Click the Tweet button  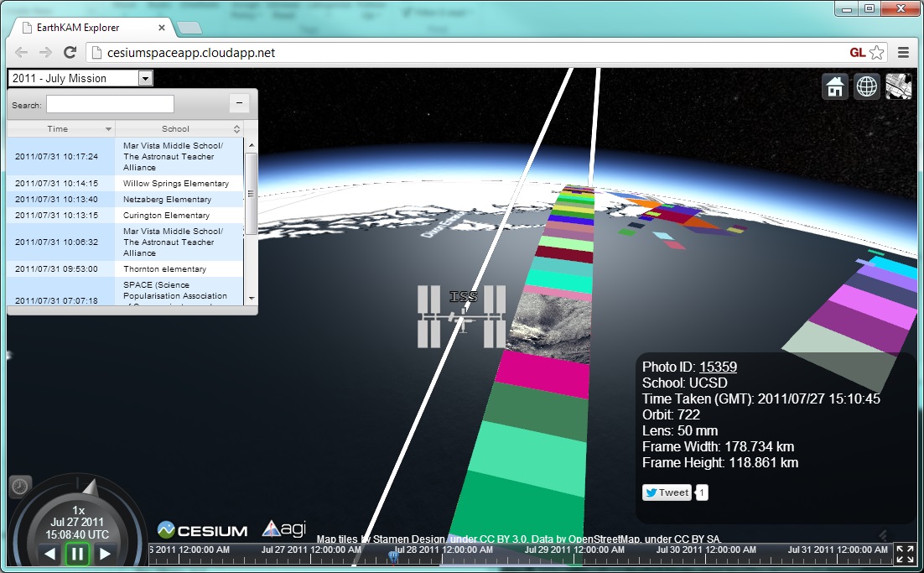[x=667, y=492]
